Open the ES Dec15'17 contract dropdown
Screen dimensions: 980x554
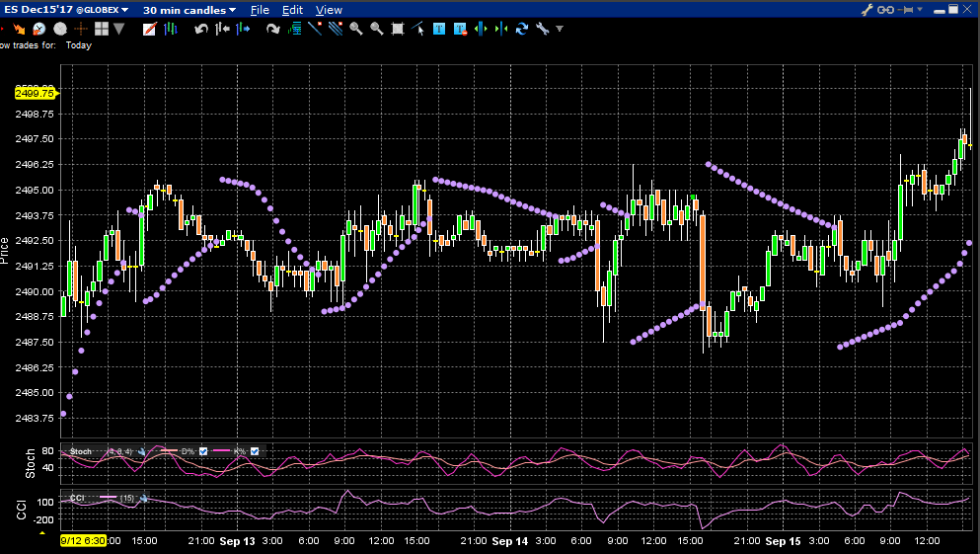66,9
